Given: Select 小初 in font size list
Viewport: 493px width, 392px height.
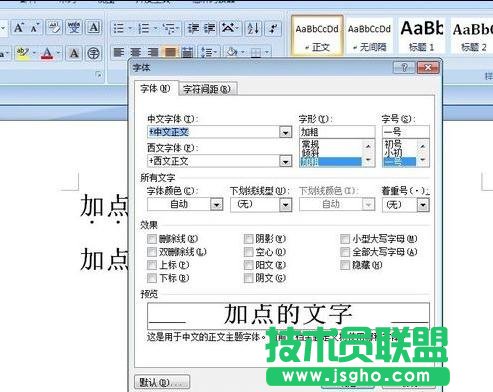Looking at the screenshot, I should tap(399, 152).
